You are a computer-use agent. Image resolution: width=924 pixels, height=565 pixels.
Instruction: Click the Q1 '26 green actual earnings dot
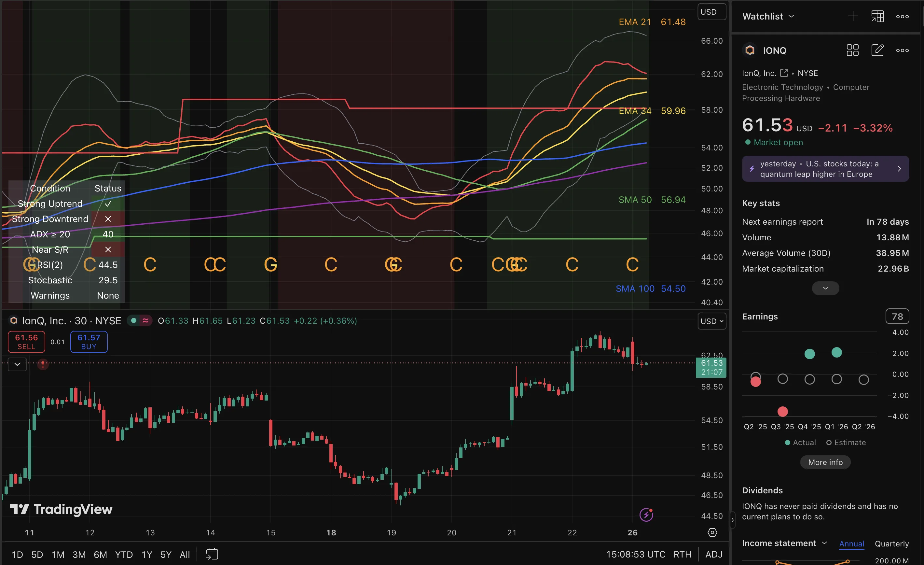[x=836, y=352]
